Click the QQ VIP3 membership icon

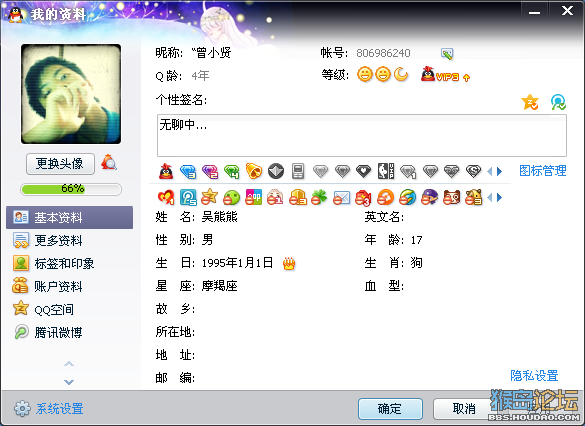[x=440, y=75]
